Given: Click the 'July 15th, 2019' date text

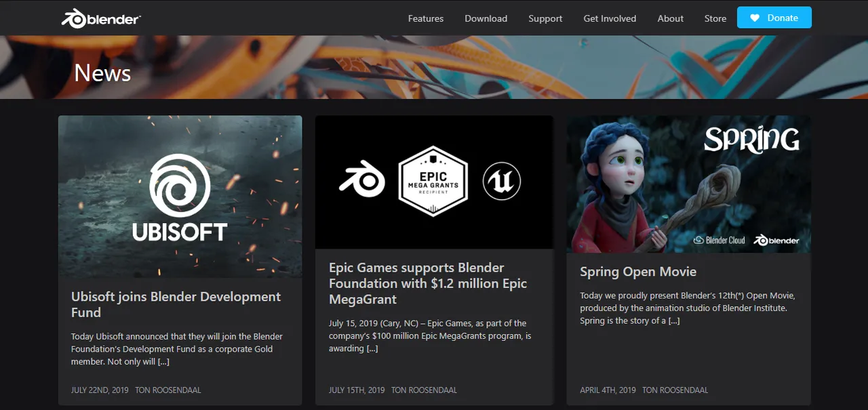Looking at the screenshot, I should pos(357,390).
